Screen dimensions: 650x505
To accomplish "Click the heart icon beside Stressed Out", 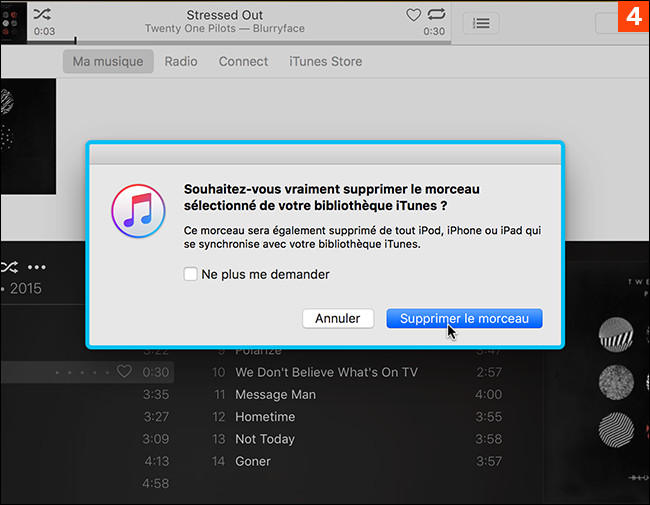I will pyautogui.click(x=413, y=15).
